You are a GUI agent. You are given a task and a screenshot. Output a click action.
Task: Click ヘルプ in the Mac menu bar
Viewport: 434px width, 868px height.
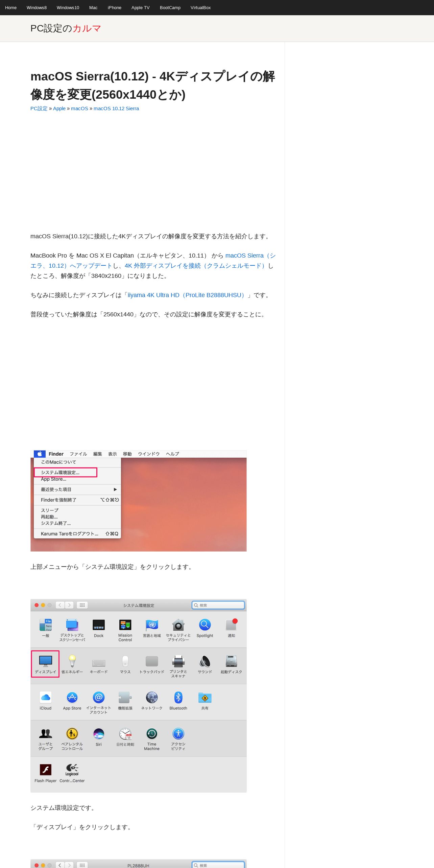tap(172, 454)
